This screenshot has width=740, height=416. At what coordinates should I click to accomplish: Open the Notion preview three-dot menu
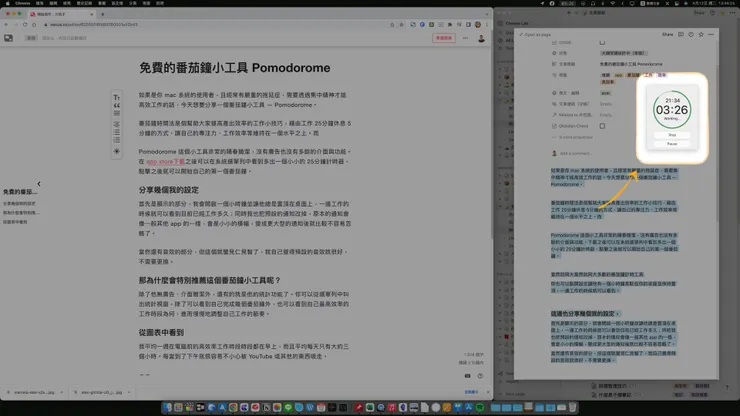click(x=711, y=34)
